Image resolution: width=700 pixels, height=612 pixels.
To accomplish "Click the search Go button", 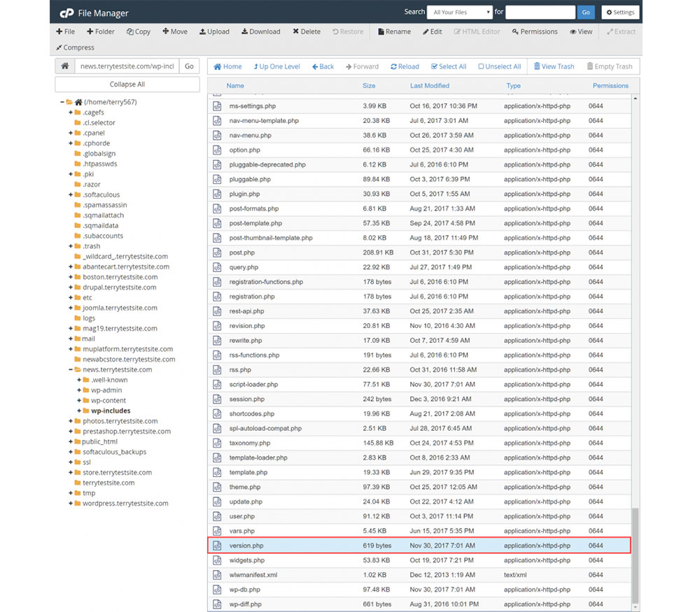I will (586, 13).
